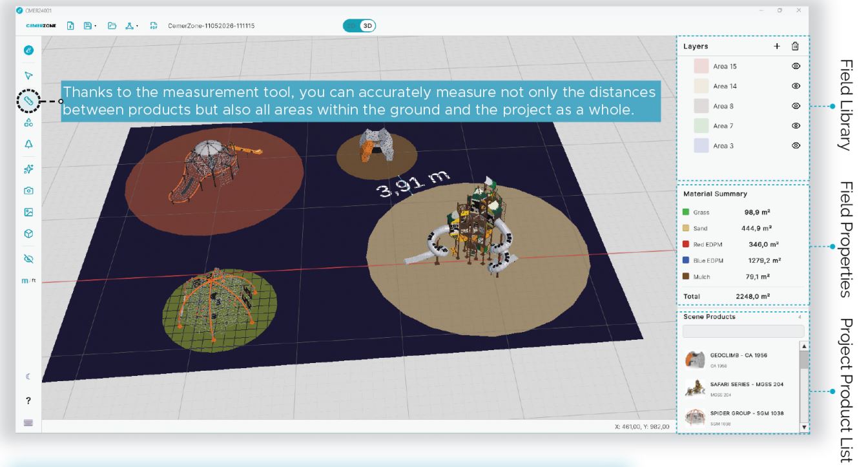Take a scene snapshot with camera icon
Image resolution: width=868 pixels, height=467 pixels.
coord(28,191)
